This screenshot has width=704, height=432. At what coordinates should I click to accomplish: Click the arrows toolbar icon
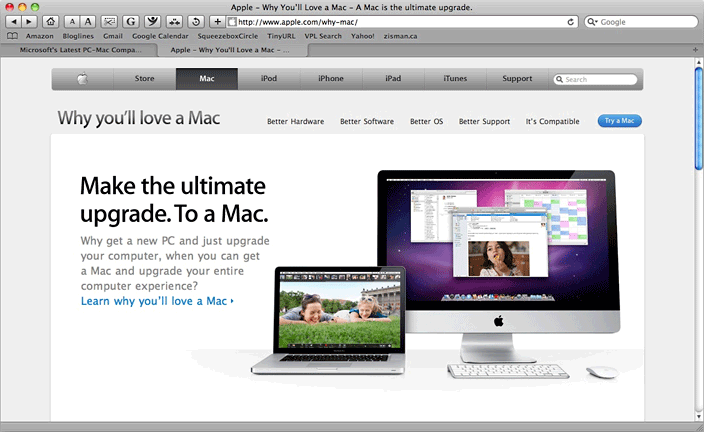click(x=174, y=22)
